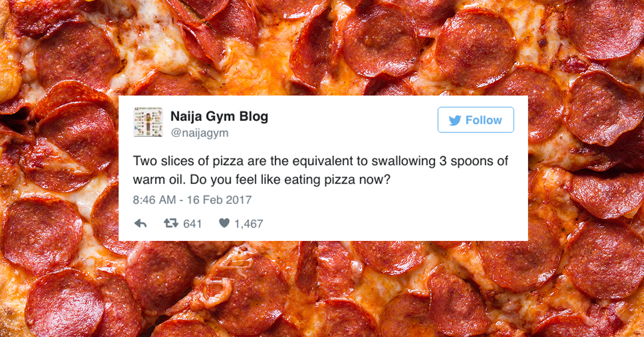Open the 8:46 AM timestamp
The image size is (644, 337).
(x=155, y=200)
